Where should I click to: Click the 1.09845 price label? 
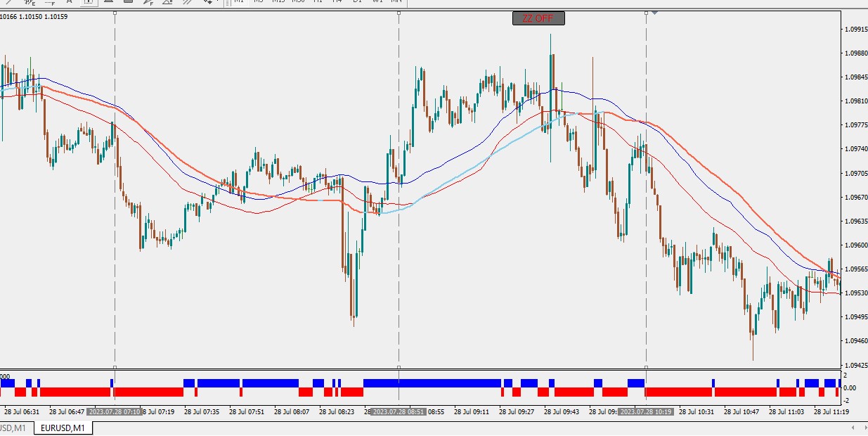click(x=855, y=77)
